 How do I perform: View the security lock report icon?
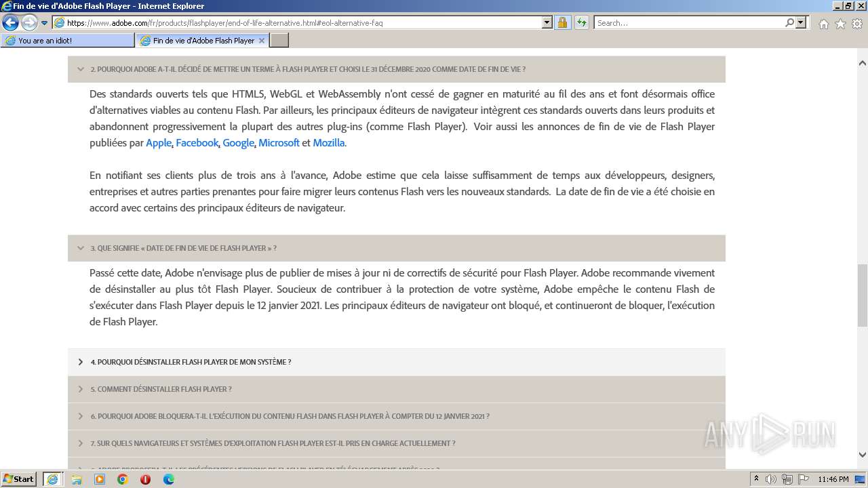coord(562,22)
